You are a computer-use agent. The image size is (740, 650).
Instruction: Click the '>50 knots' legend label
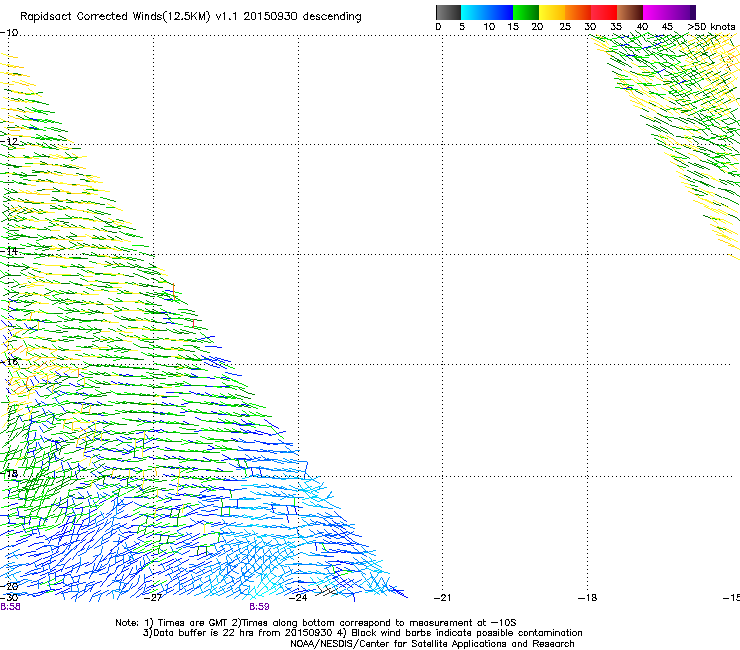coord(711,27)
